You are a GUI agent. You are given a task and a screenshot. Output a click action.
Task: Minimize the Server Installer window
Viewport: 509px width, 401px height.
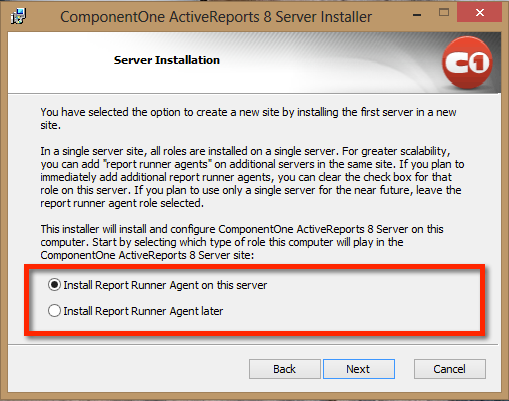click(x=417, y=15)
